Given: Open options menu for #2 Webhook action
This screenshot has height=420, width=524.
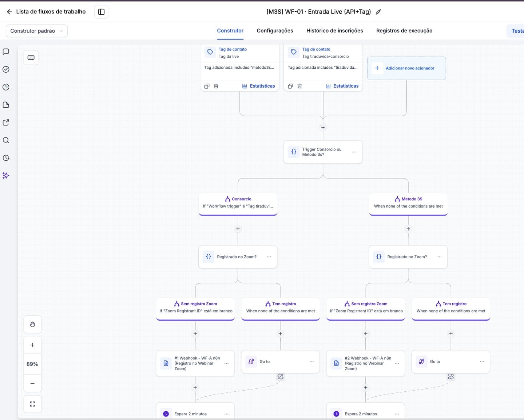Looking at the screenshot, I should tap(397, 363).
